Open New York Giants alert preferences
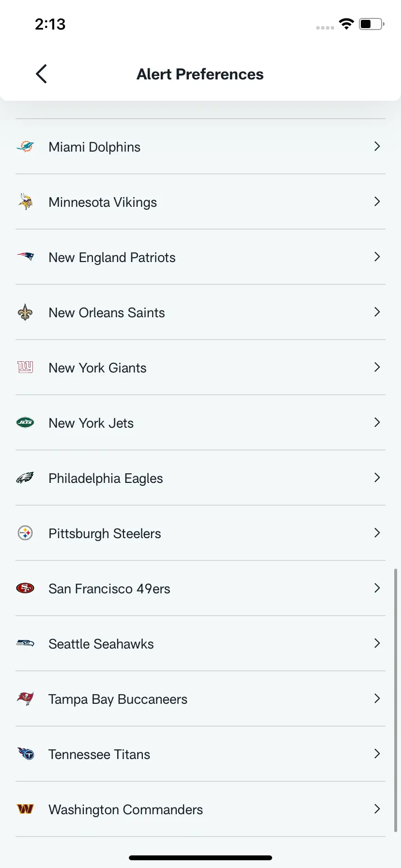Image resolution: width=401 pixels, height=868 pixels. click(x=200, y=367)
